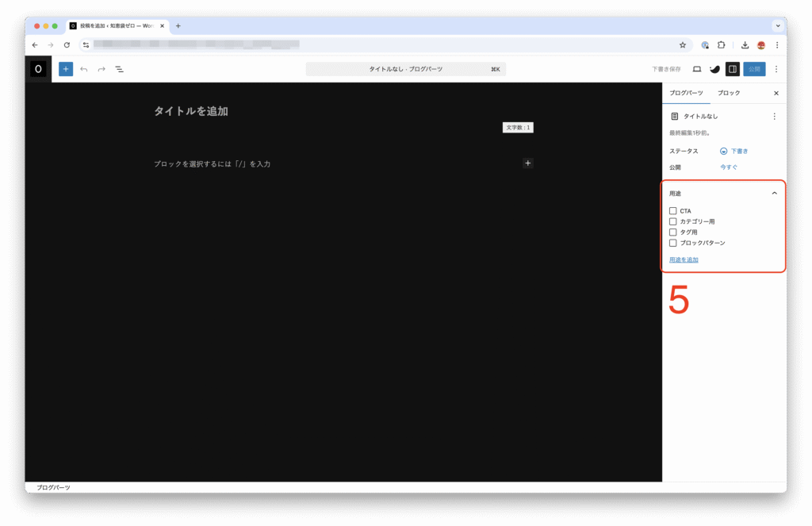812x526 pixels.
Task: Open a new browser tab
Action: tap(178, 25)
